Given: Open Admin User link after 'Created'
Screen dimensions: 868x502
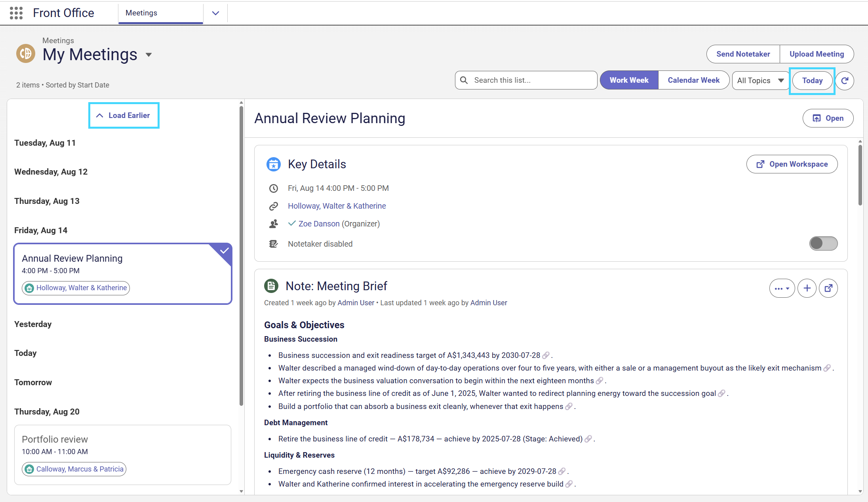Looking at the screenshot, I should pyautogui.click(x=356, y=303).
